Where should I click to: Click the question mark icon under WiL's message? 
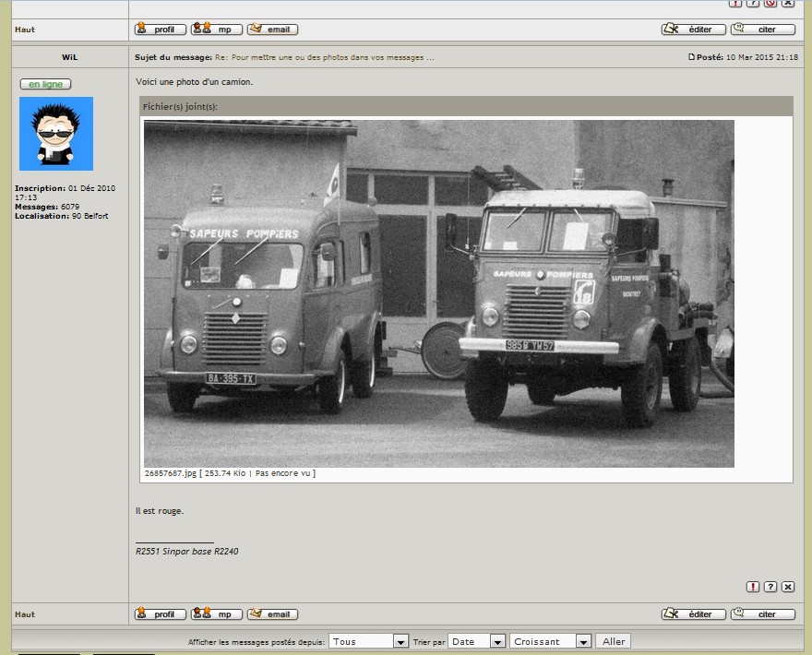click(x=770, y=587)
